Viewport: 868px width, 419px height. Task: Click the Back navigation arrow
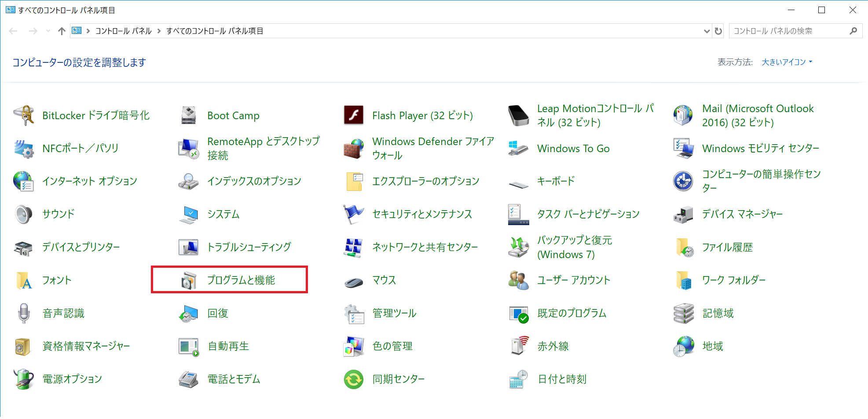pos(13,31)
